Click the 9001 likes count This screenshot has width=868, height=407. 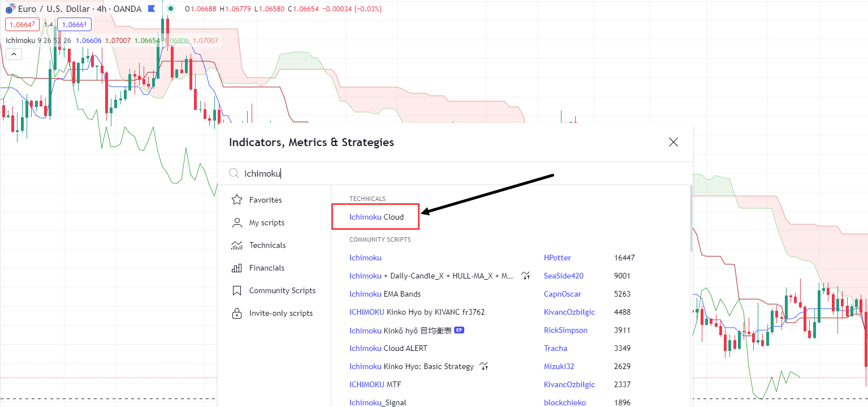point(622,276)
